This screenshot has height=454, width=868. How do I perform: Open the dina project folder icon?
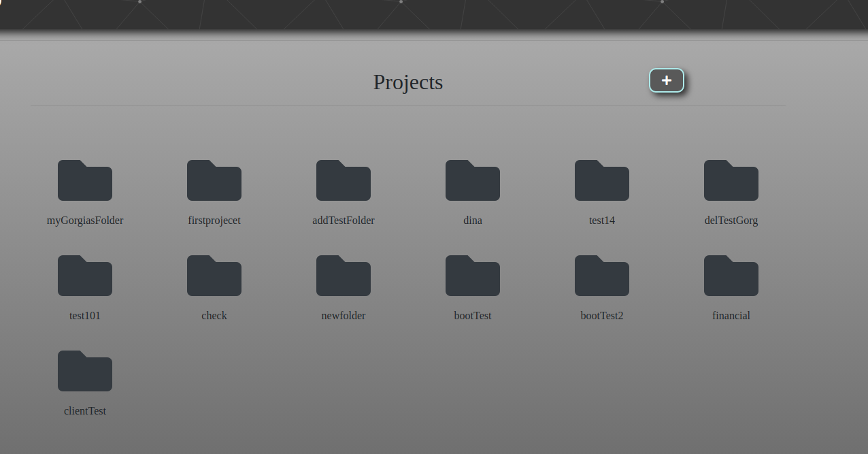(x=473, y=181)
